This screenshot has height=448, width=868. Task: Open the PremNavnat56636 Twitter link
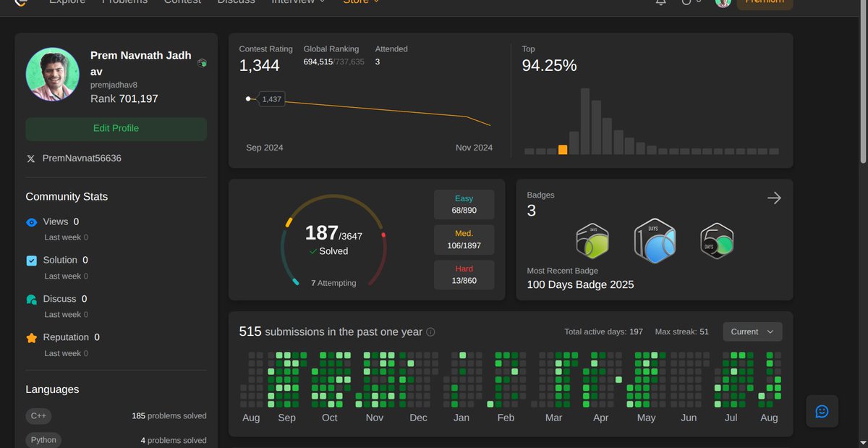[x=82, y=158]
